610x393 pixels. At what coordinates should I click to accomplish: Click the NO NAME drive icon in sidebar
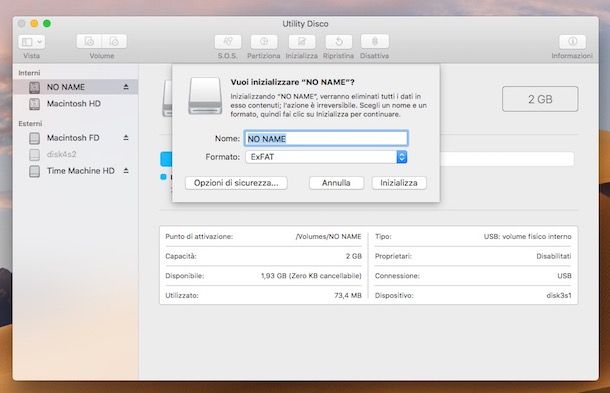(x=35, y=88)
